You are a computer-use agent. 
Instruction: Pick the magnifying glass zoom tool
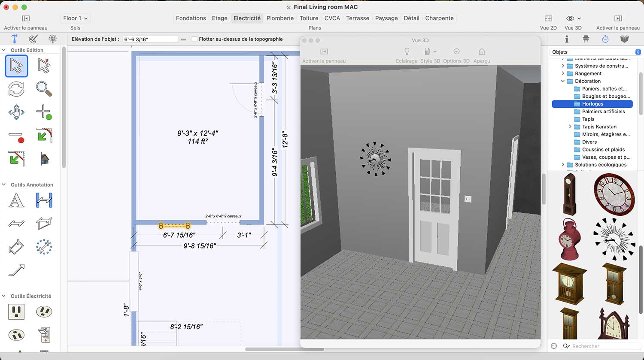tap(44, 89)
